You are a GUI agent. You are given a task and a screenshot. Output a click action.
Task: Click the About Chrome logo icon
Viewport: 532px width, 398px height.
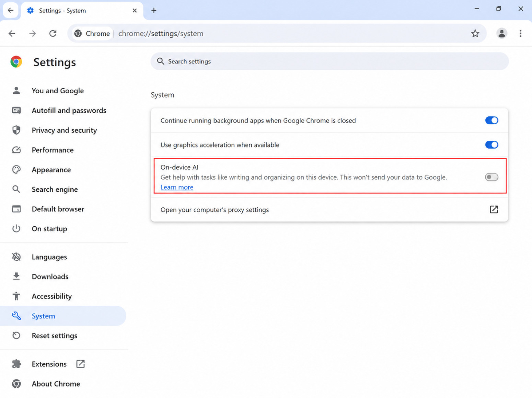pos(16,384)
